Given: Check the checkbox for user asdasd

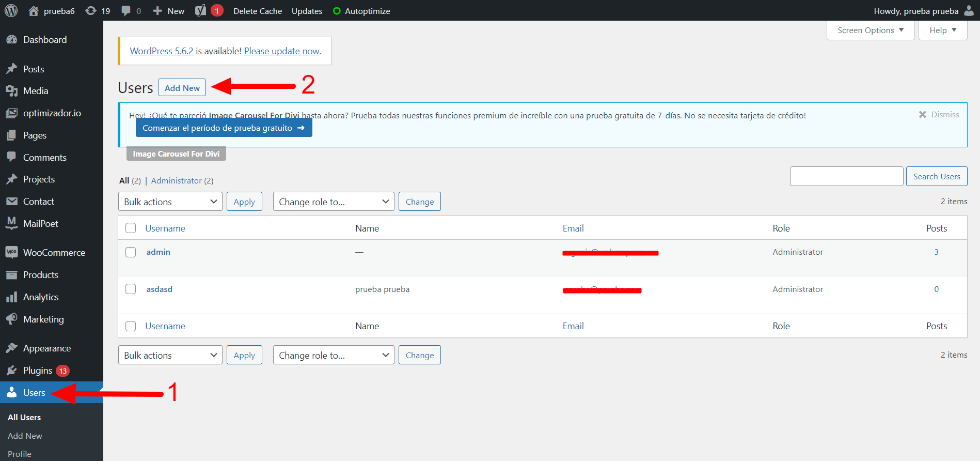Looking at the screenshot, I should [x=131, y=289].
